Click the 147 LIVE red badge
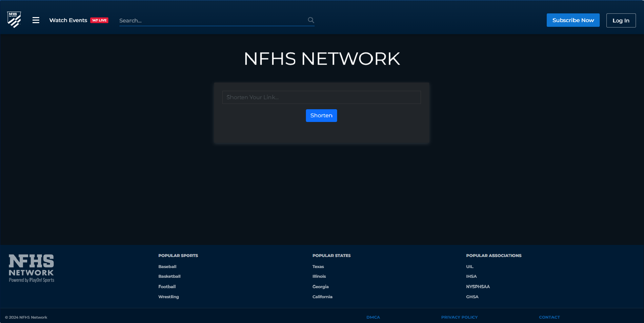Image resolution: width=644 pixels, height=323 pixels. (x=99, y=20)
